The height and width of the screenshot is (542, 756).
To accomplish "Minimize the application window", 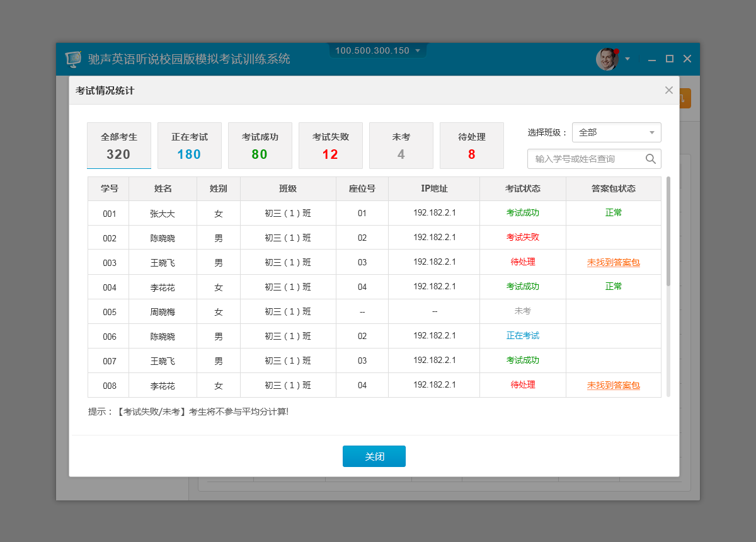I will pyautogui.click(x=652, y=59).
